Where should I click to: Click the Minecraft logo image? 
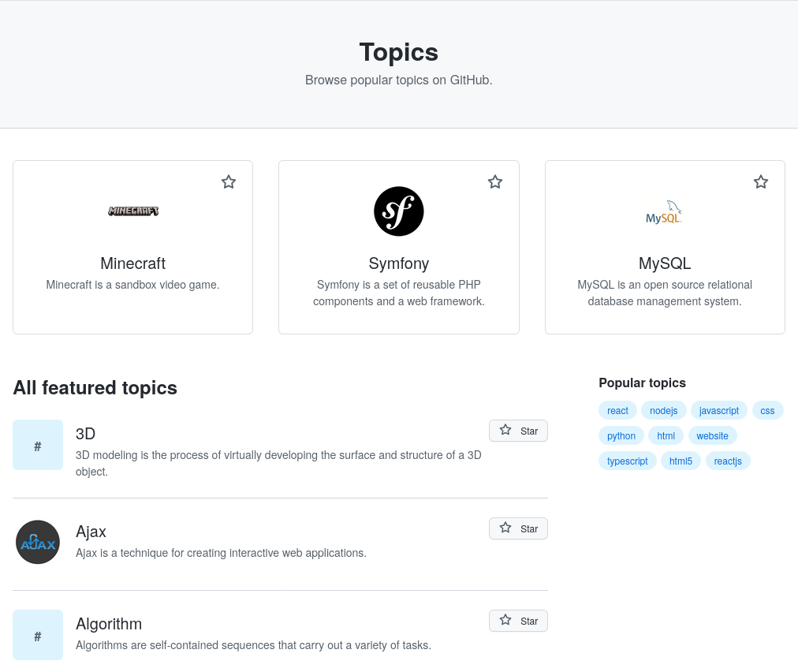pyautogui.click(x=133, y=211)
